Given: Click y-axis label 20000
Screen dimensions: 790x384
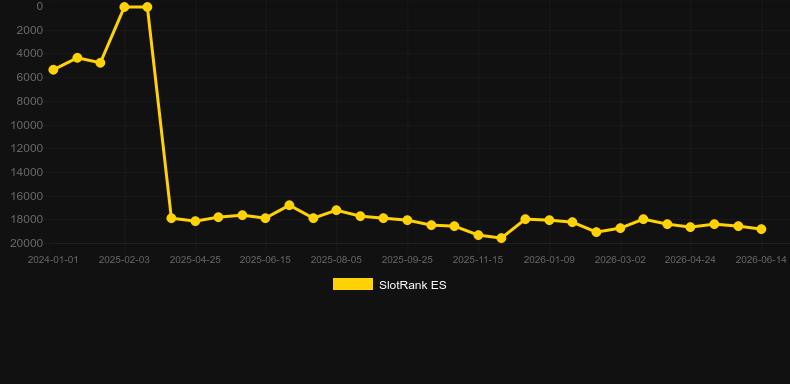Looking at the screenshot, I should click(27, 243).
